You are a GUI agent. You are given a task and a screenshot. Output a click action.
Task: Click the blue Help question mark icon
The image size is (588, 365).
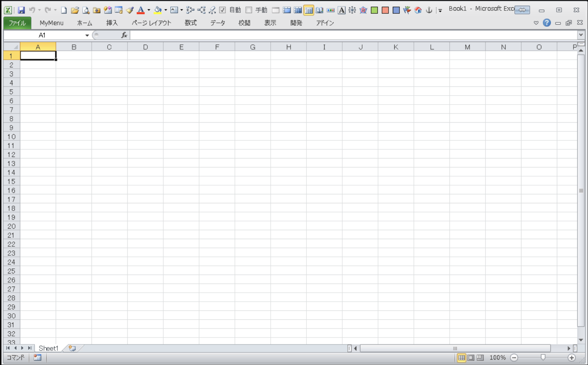pos(546,23)
